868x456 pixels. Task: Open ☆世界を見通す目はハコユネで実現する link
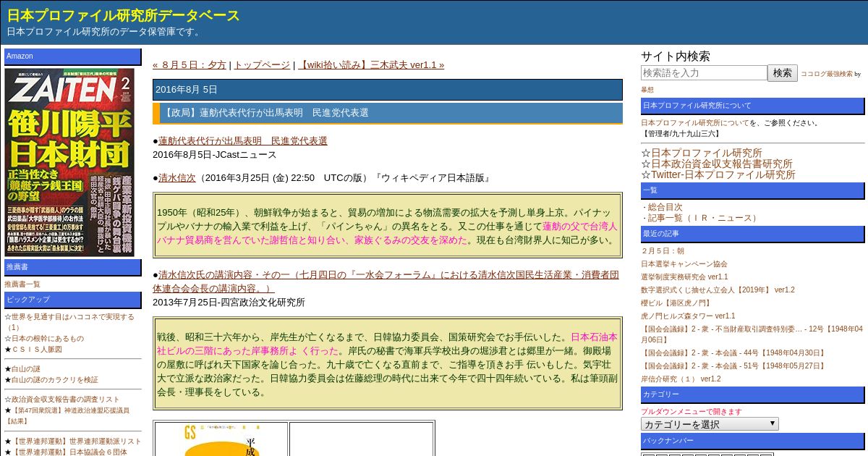pyautogui.click(x=69, y=322)
